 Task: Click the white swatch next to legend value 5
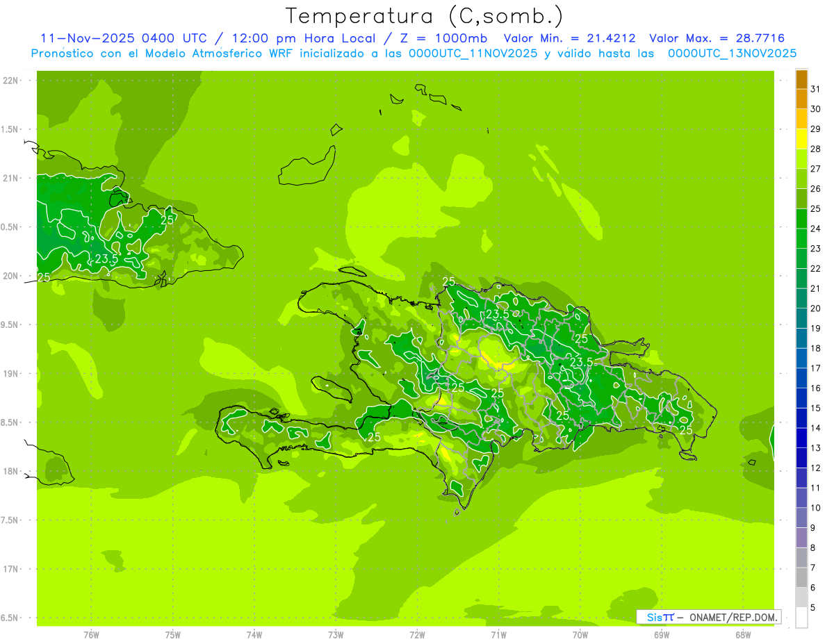coord(801,618)
